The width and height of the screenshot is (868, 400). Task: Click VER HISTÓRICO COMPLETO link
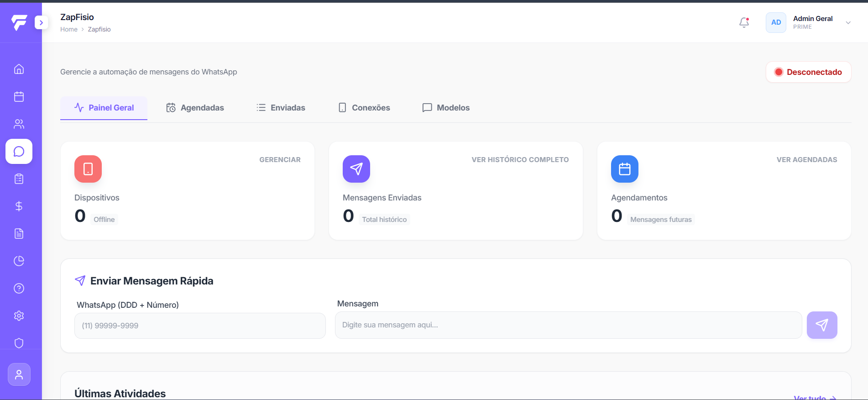coord(520,160)
